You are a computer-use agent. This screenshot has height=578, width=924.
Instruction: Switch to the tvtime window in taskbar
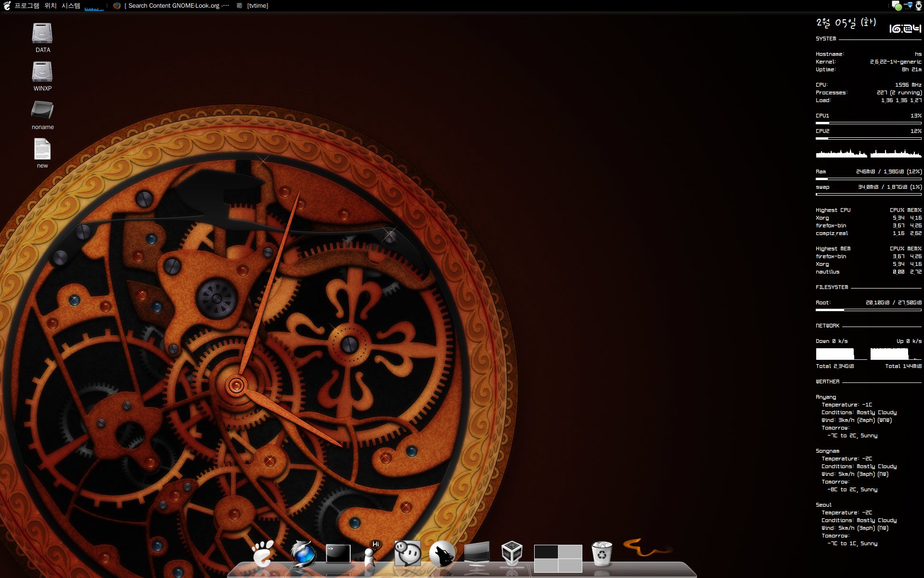tap(253, 6)
